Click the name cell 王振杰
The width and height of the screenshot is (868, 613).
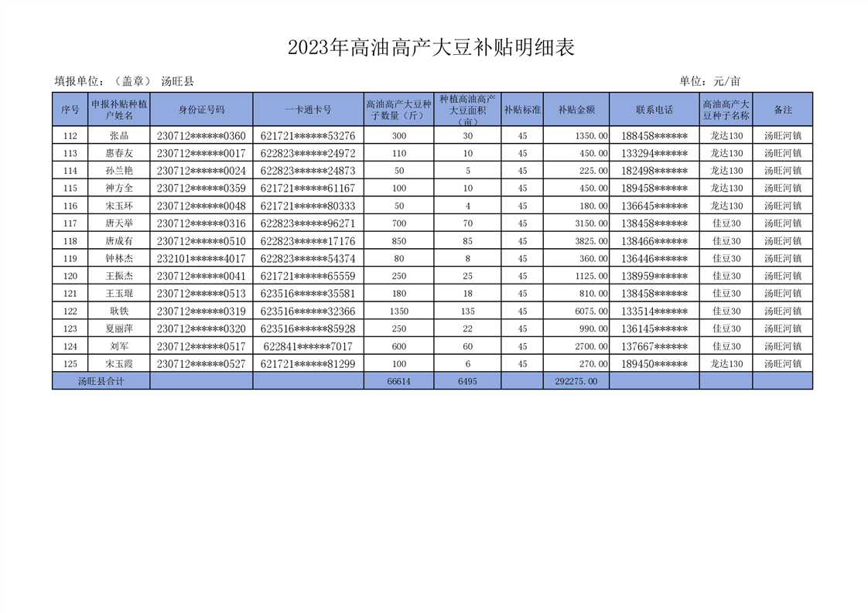point(119,276)
